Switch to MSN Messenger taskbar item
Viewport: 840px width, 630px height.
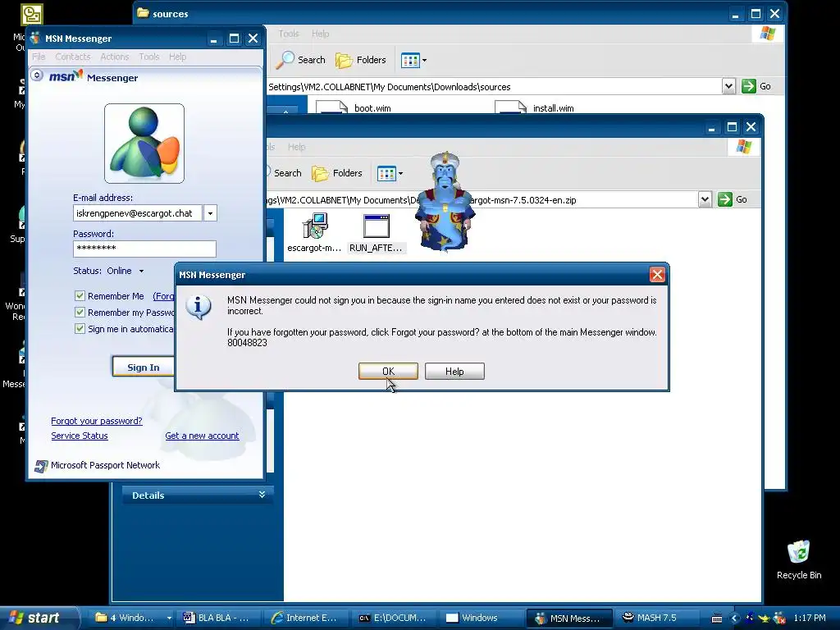point(569,618)
